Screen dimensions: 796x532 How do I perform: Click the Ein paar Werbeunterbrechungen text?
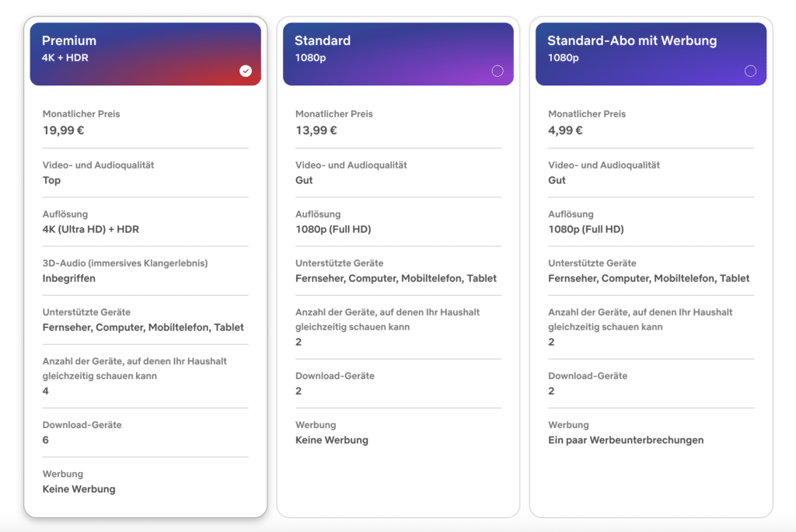pyautogui.click(x=626, y=440)
